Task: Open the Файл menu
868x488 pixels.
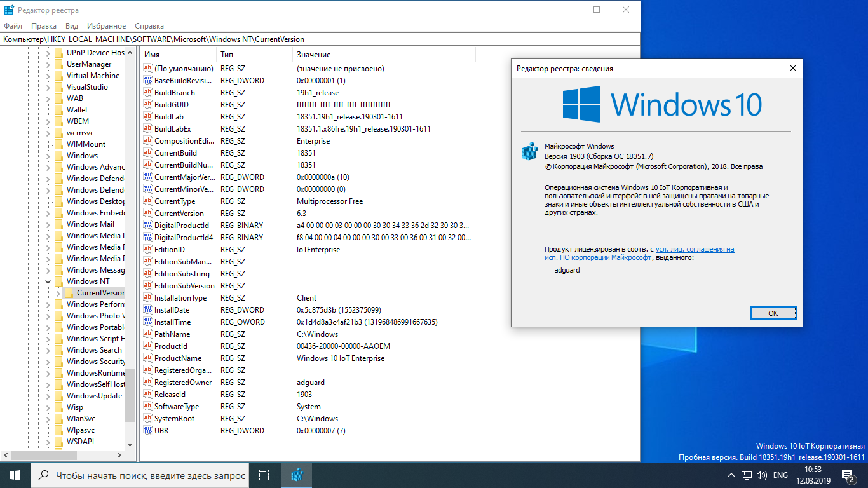Action: pos(13,26)
